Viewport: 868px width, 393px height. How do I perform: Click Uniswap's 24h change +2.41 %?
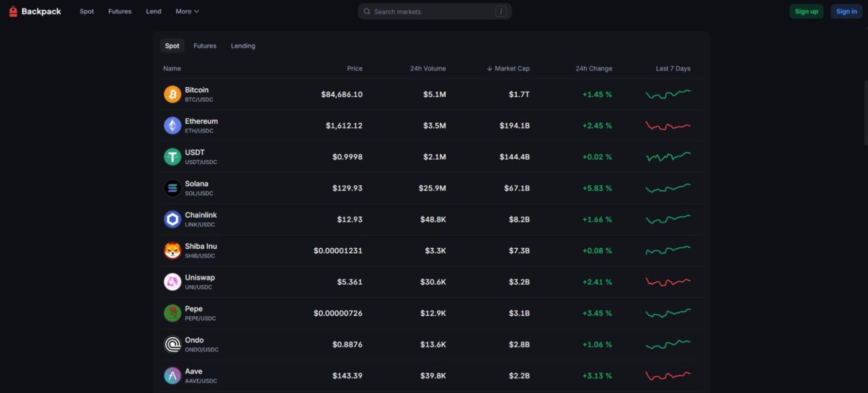click(597, 282)
